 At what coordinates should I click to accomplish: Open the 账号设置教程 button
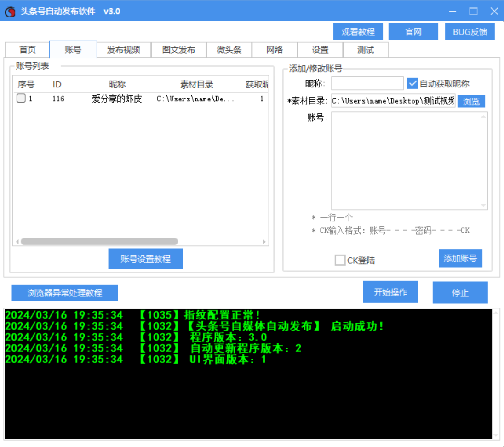point(145,259)
